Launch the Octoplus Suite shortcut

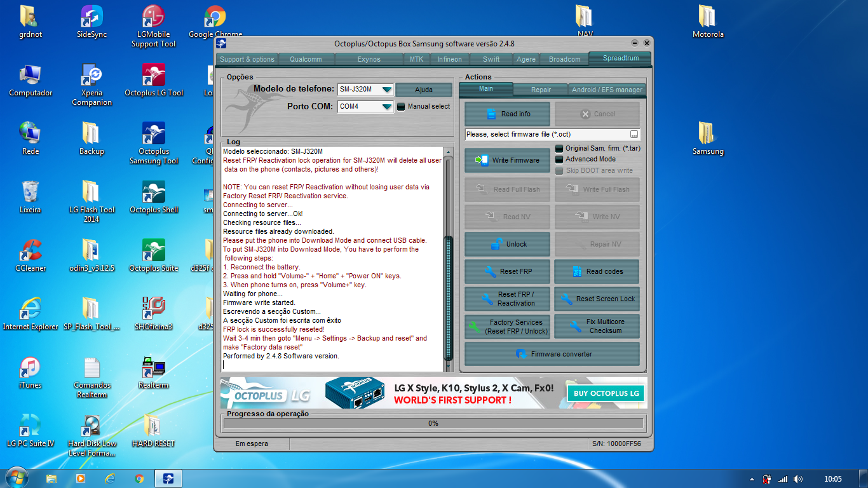(153, 256)
